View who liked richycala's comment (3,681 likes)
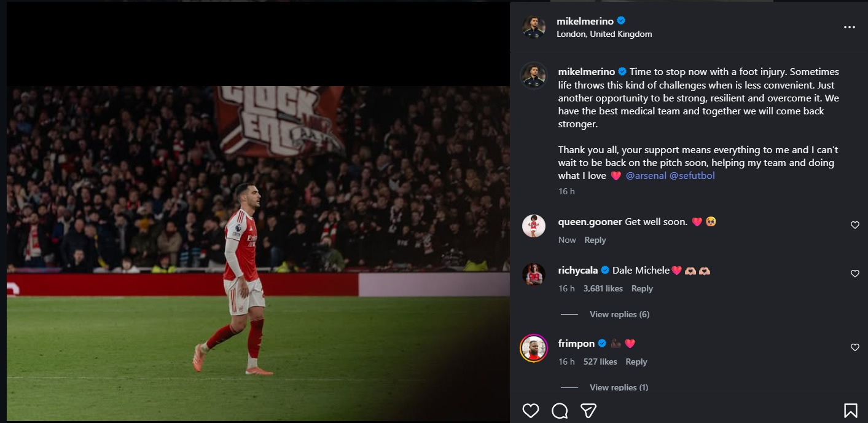Viewport: 868px width, 423px height. (x=603, y=288)
